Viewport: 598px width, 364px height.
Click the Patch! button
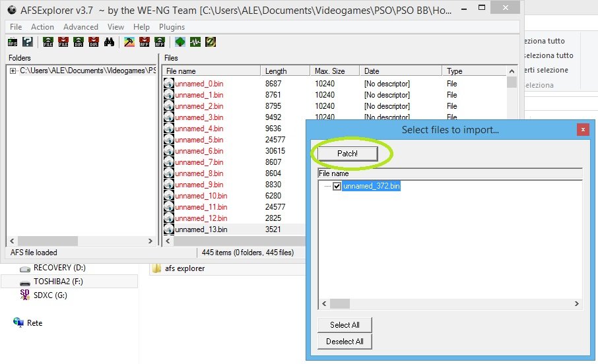[347, 154]
